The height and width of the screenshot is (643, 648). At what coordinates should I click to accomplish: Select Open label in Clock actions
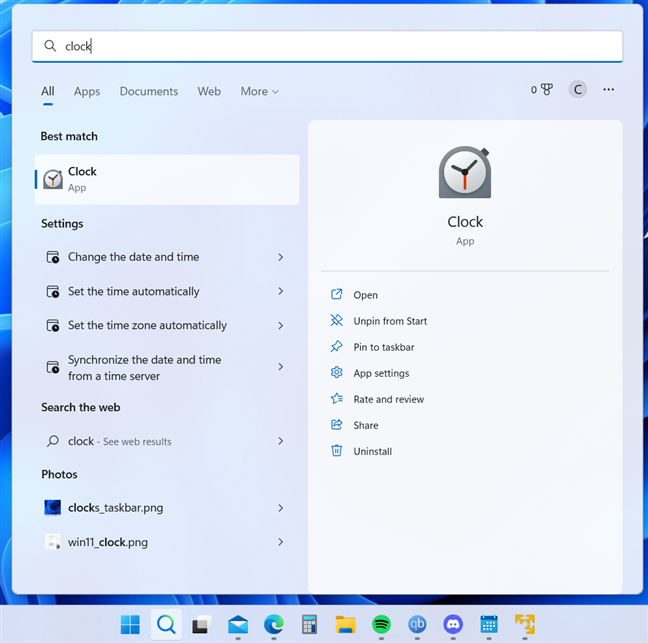365,295
